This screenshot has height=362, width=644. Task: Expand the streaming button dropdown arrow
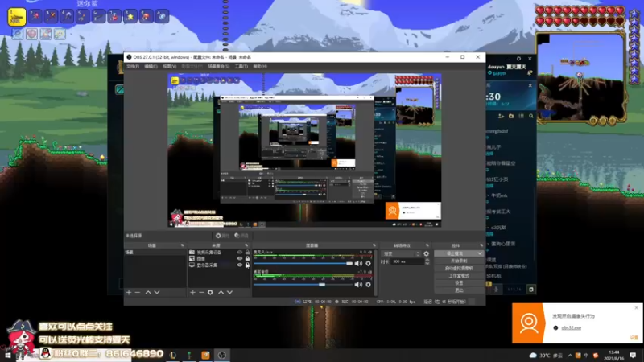click(480, 253)
